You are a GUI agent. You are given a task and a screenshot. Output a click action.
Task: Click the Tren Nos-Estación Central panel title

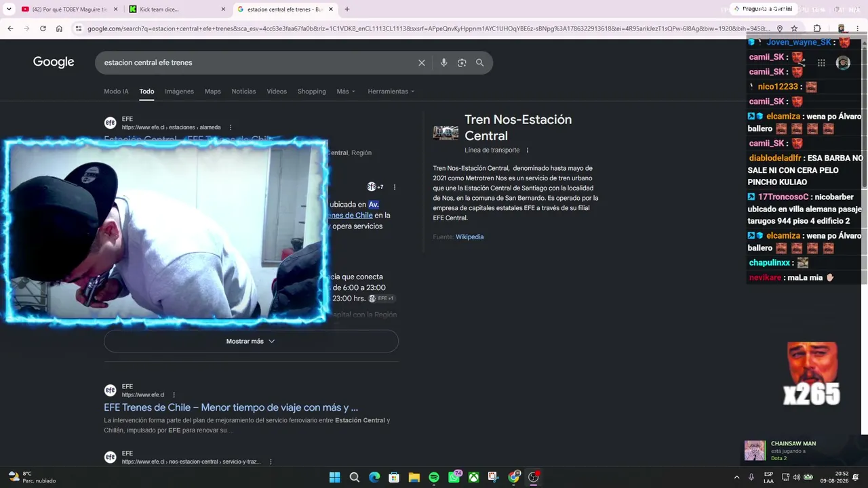pyautogui.click(x=518, y=127)
